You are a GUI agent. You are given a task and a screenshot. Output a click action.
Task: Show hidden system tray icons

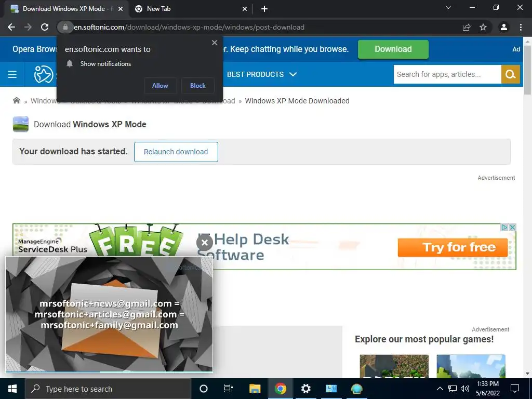[440, 389]
